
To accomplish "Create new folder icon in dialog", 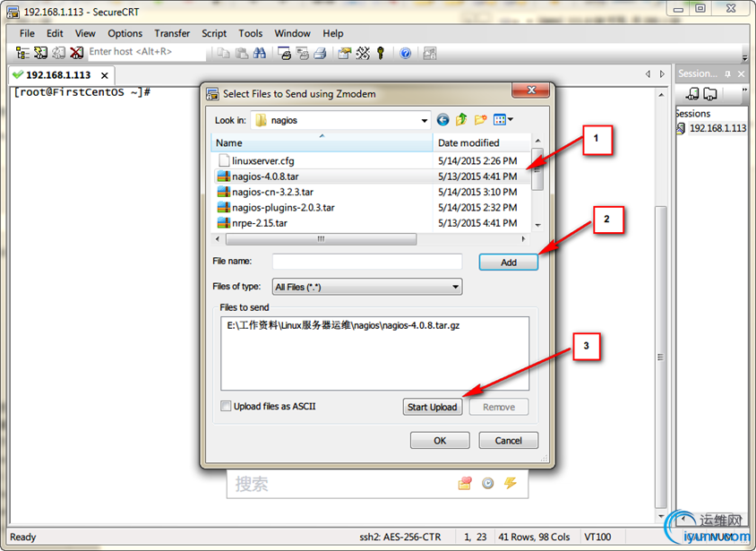I will [x=480, y=119].
